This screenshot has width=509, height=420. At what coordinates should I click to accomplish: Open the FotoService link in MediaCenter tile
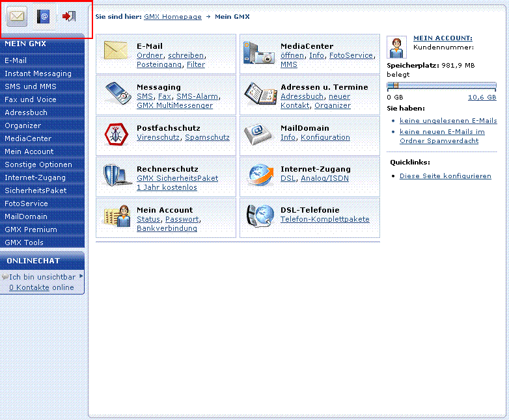(x=351, y=55)
